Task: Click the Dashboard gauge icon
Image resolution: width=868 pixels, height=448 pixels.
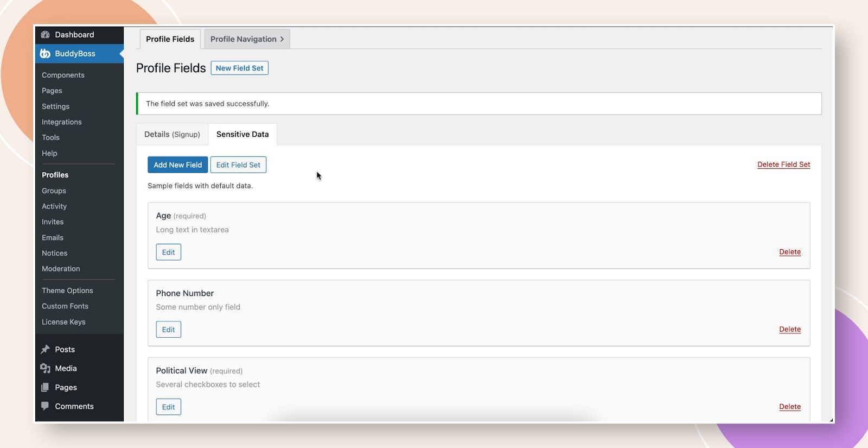Action: pyautogui.click(x=45, y=35)
